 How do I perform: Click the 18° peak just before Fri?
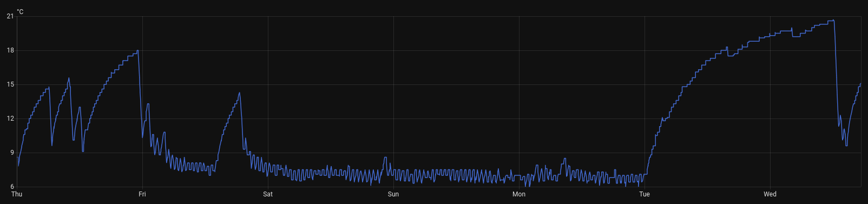pos(138,51)
